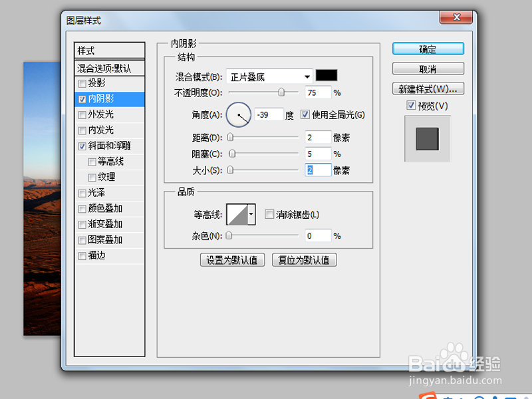Enable the 投影 drop shadow checkbox
Image resolution: width=532 pixels, height=399 pixels.
(x=82, y=84)
